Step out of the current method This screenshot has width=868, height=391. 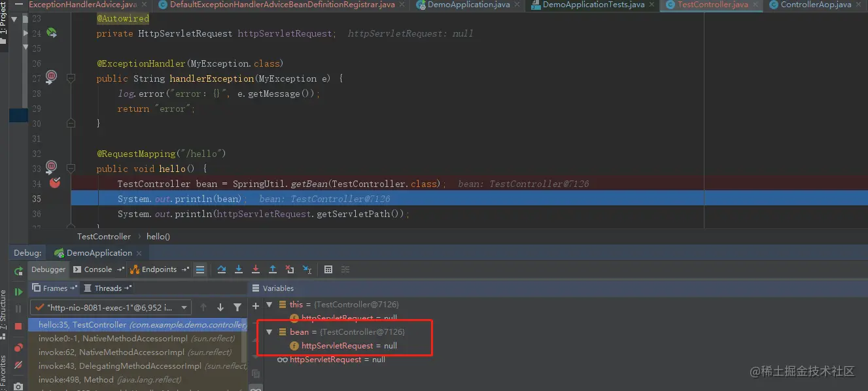(273, 269)
